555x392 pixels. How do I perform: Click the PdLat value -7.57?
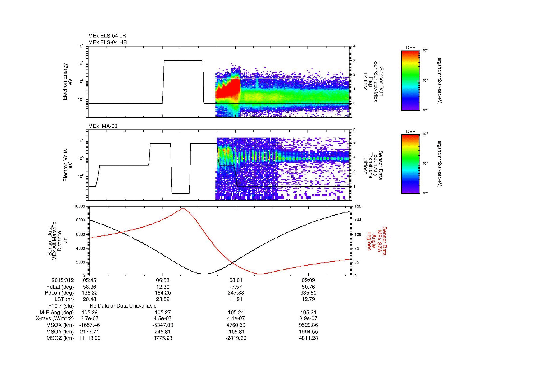pos(236,287)
